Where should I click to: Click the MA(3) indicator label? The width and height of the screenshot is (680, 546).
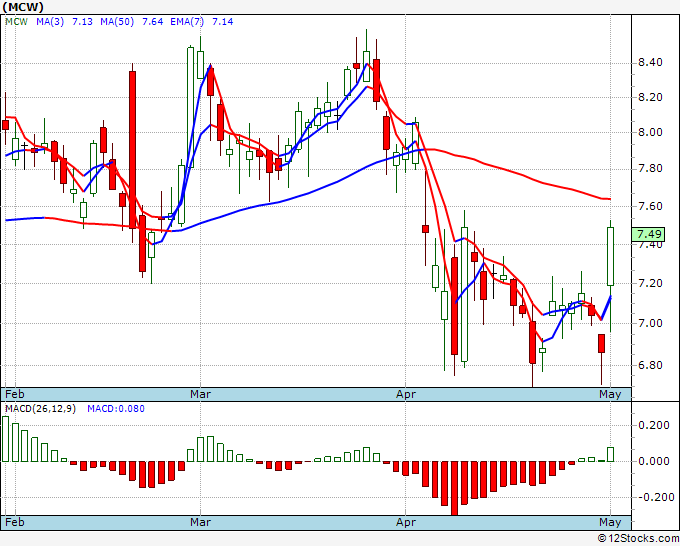tap(50, 22)
